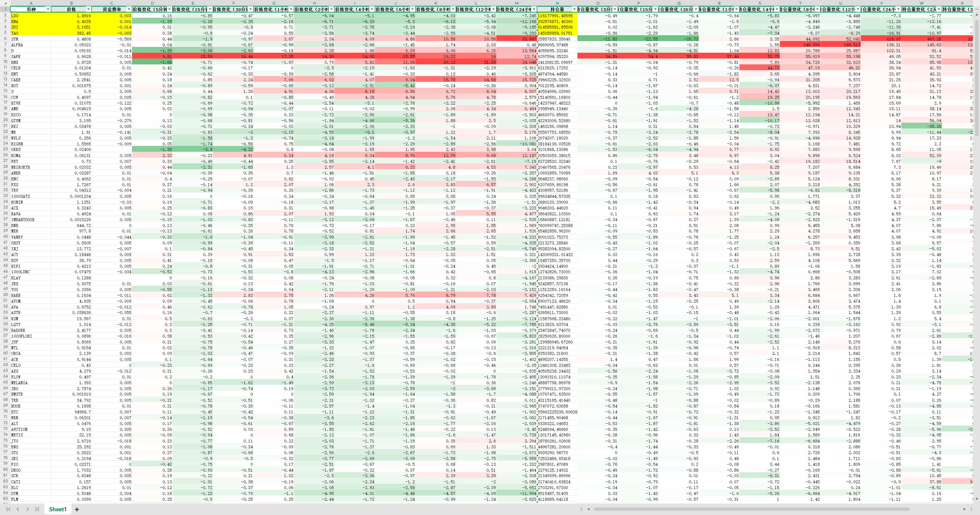
Task: Click next sheet navigation arrow
Action: [x=27, y=509]
